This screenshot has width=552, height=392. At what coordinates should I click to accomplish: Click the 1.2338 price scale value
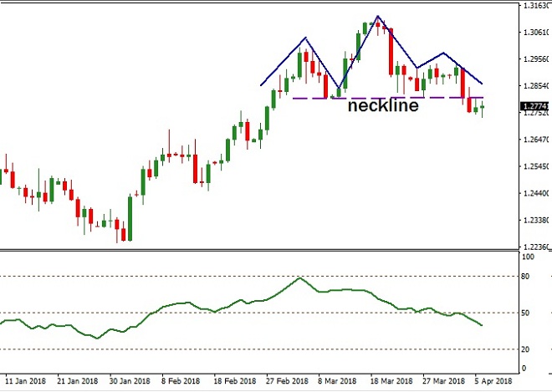click(536, 220)
